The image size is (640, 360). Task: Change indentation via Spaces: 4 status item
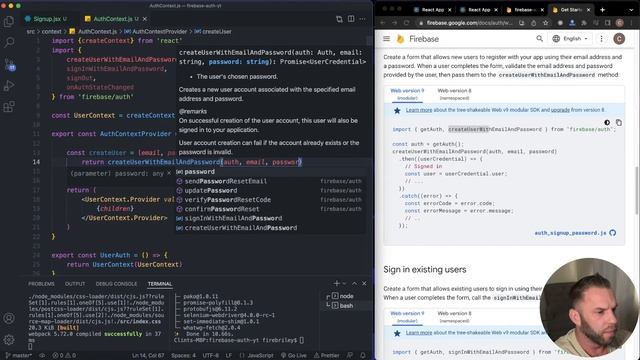[183, 356]
